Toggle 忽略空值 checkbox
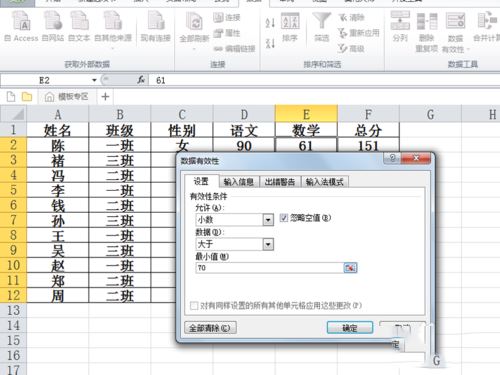The width and height of the screenshot is (500, 375). point(284,218)
